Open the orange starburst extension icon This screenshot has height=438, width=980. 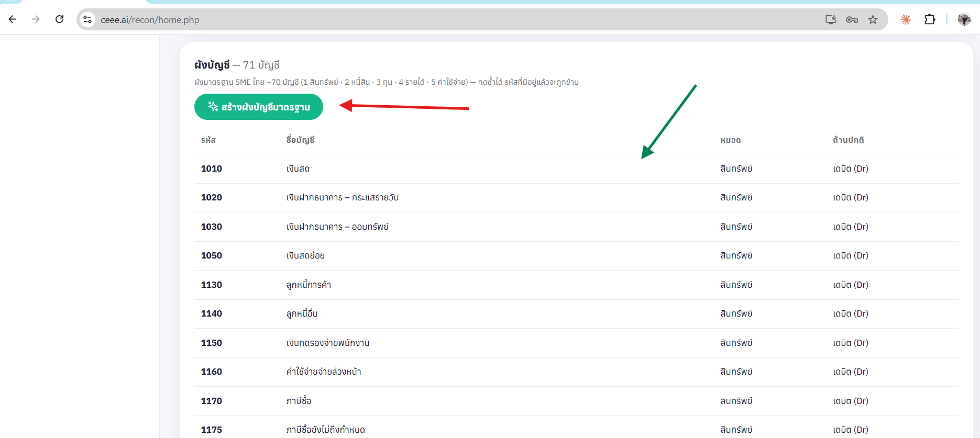tap(906, 19)
